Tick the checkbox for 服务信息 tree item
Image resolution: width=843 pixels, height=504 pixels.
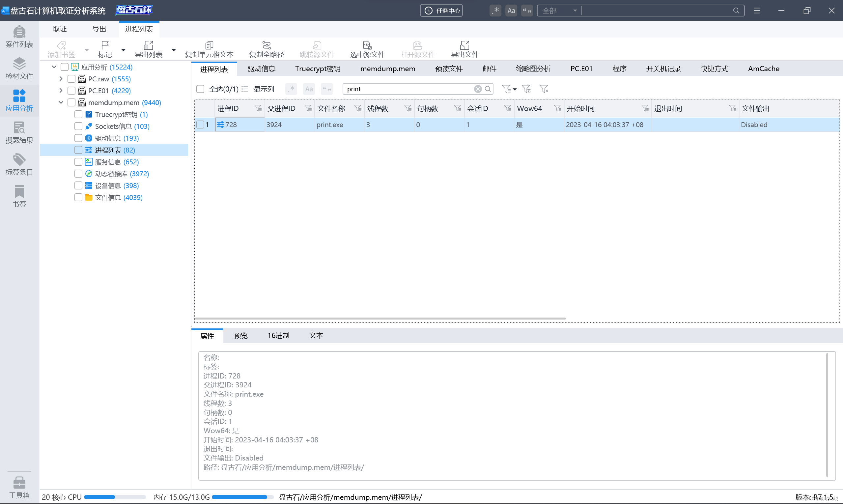tap(78, 162)
